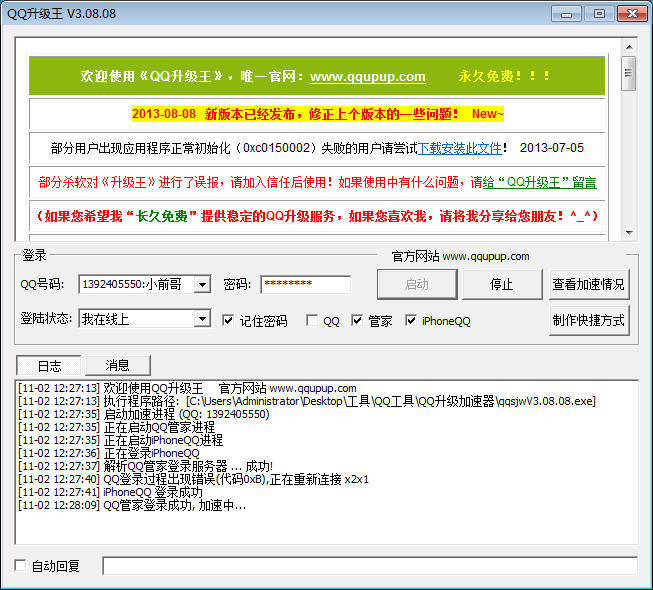Click into the 密码 password field
The height and width of the screenshot is (590, 653).
point(305,285)
